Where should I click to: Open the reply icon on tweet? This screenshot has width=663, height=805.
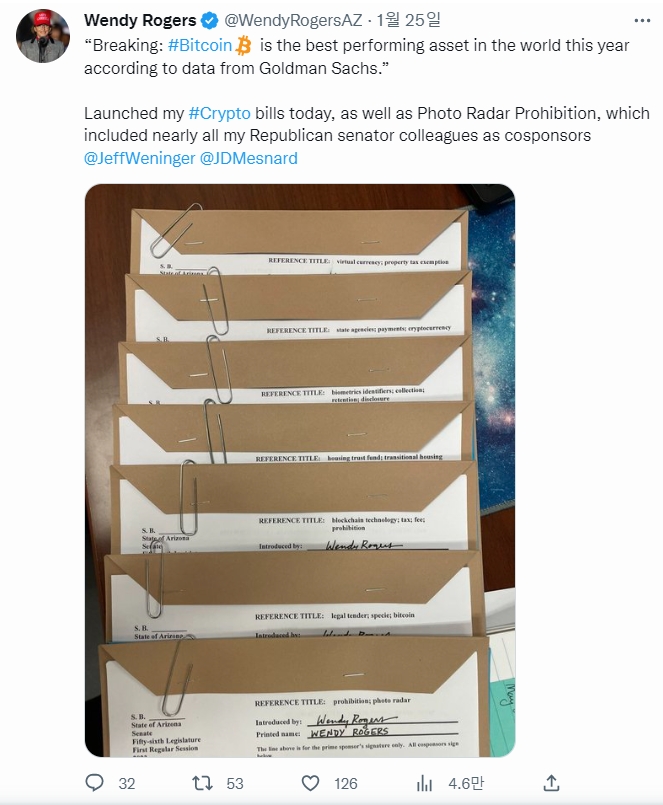94,782
